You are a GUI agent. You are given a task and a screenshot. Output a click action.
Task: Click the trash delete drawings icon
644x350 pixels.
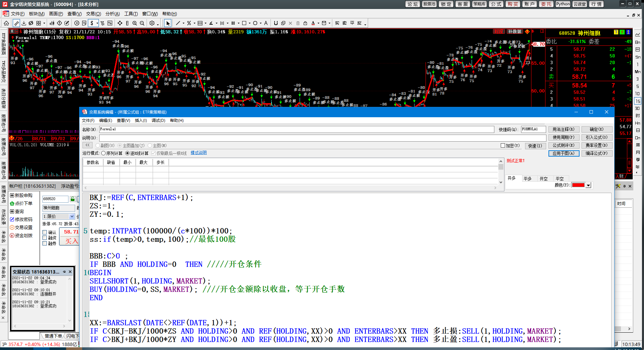pyautogui.click(x=298, y=23)
